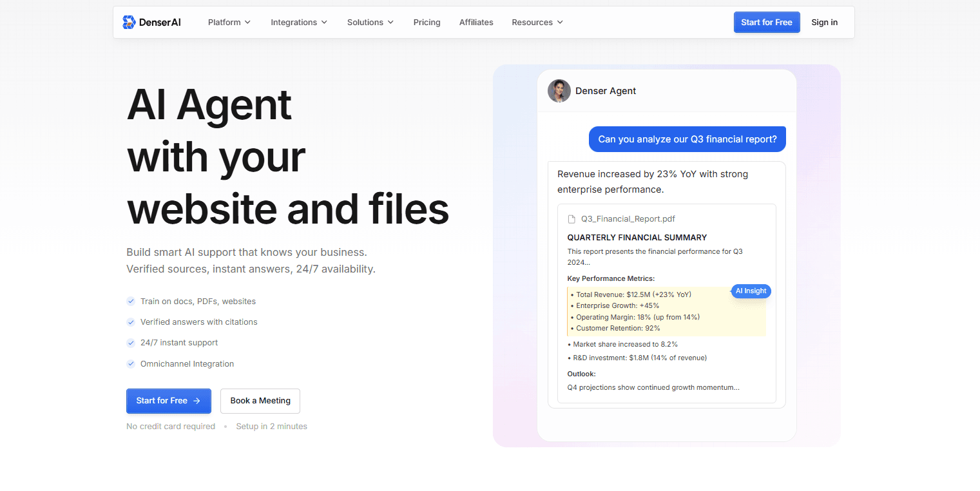Click the Start for Free navbar button
980x491 pixels.
[x=767, y=22]
